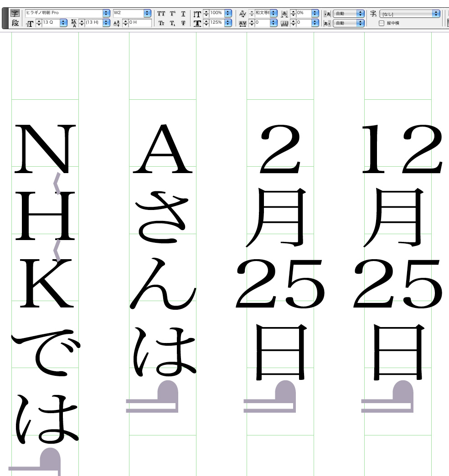This screenshot has width=449, height=476.
Task: Adjust the vertical scale stepper
Action: tap(206, 13)
